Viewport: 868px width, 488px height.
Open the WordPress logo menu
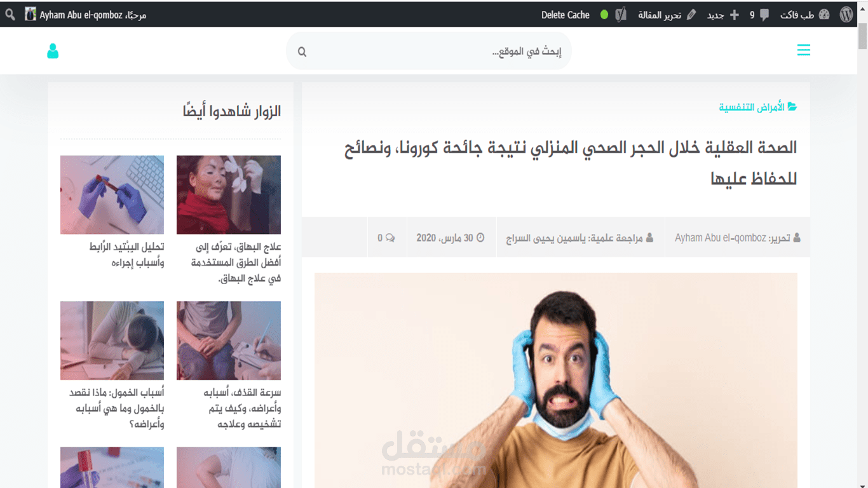[846, 15]
